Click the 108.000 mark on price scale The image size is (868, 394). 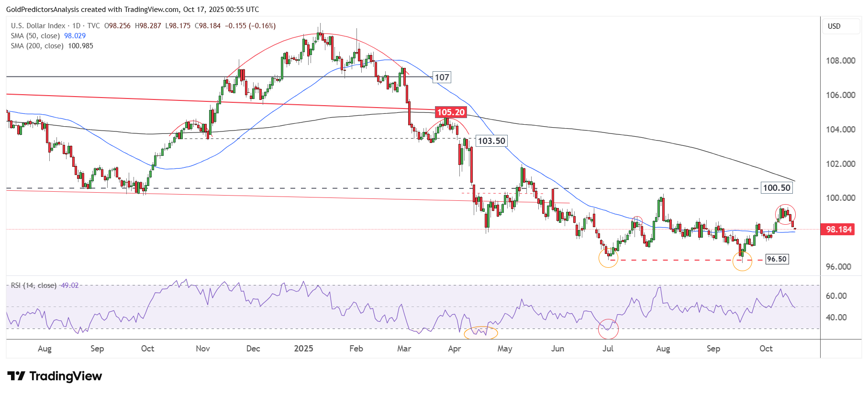coord(840,61)
